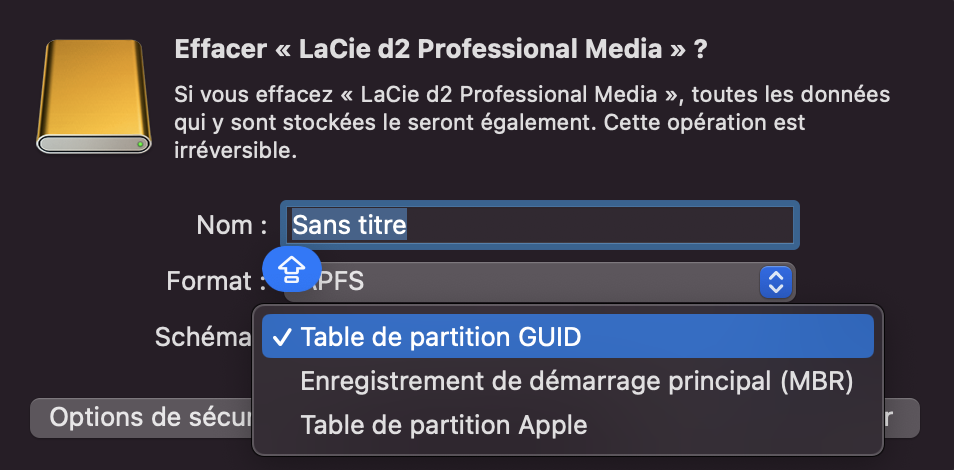Pick Table de partition Apple option

[444, 425]
